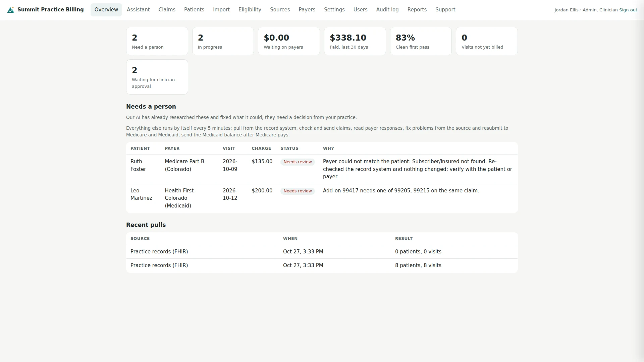Select the Need a person card
This screenshot has width=644, height=362.
pyautogui.click(x=157, y=41)
